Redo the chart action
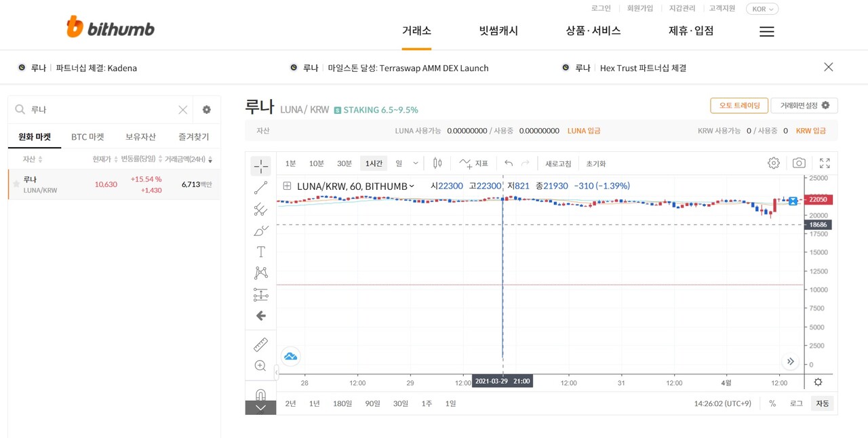Screen dimensions: 868x438 tap(525, 163)
